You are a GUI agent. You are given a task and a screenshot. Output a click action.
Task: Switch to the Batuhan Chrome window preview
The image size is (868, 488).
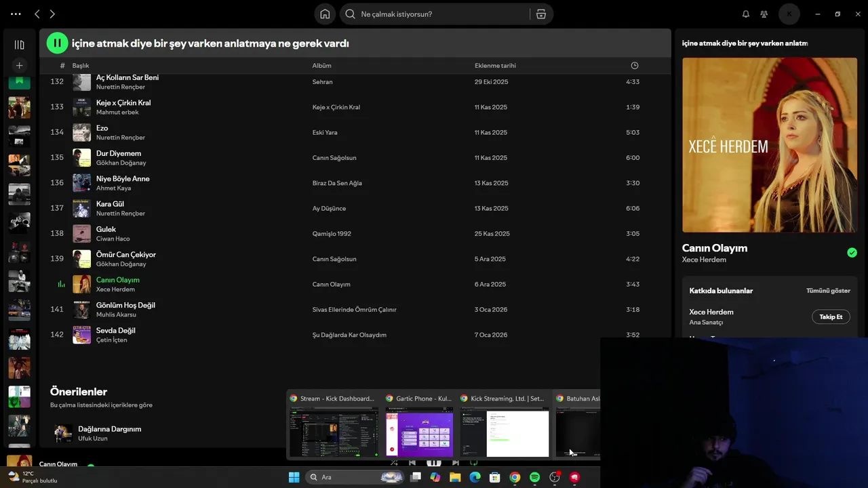tap(578, 426)
